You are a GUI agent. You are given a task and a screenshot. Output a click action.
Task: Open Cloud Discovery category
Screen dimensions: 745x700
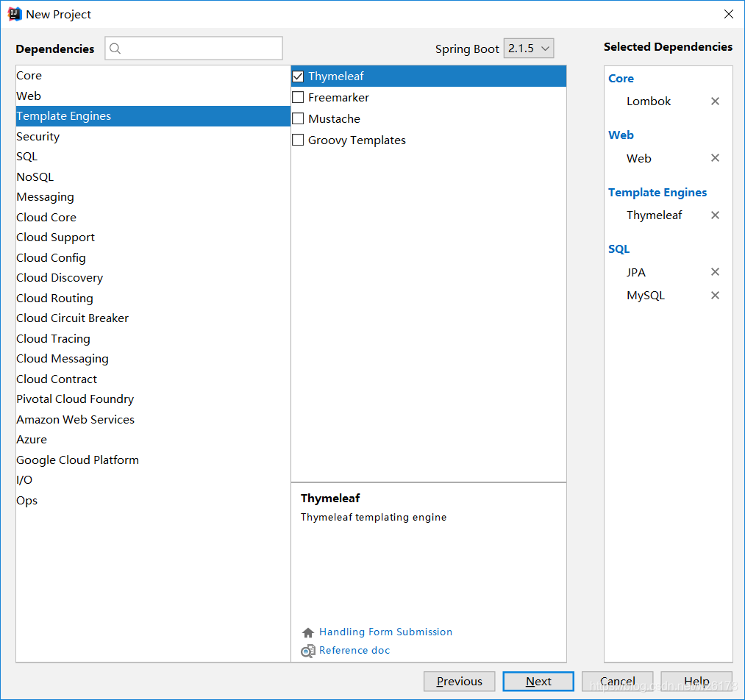[153, 277]
